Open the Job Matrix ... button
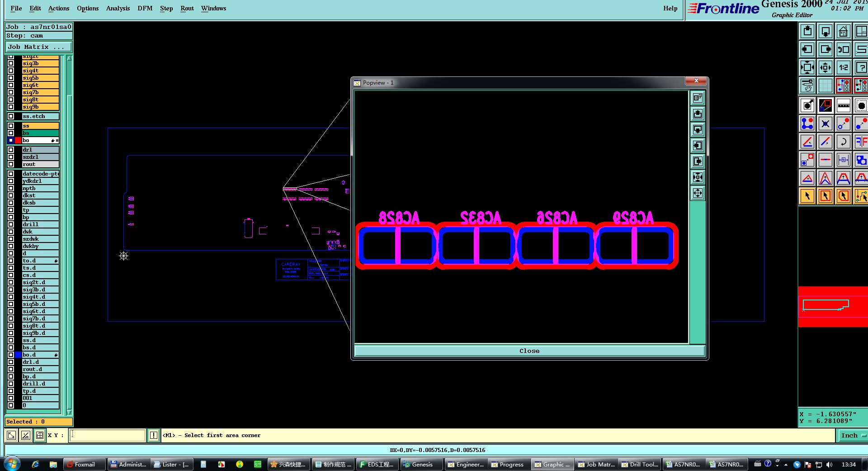This screenshot has height=471, width=868. point(38,47)
